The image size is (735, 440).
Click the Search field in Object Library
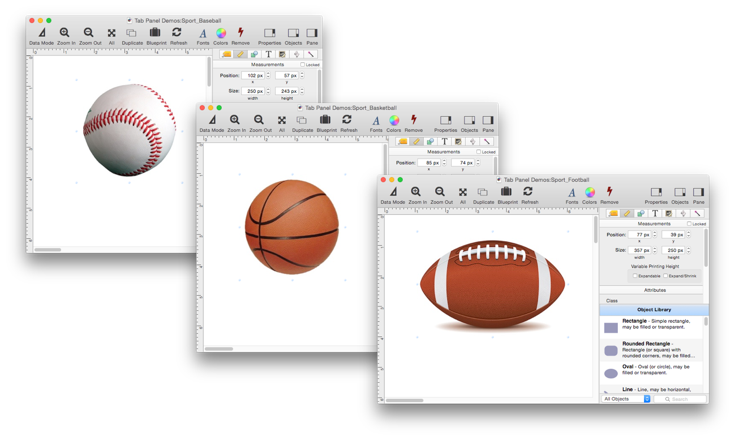pyautogui.click(x=680, y=399)
